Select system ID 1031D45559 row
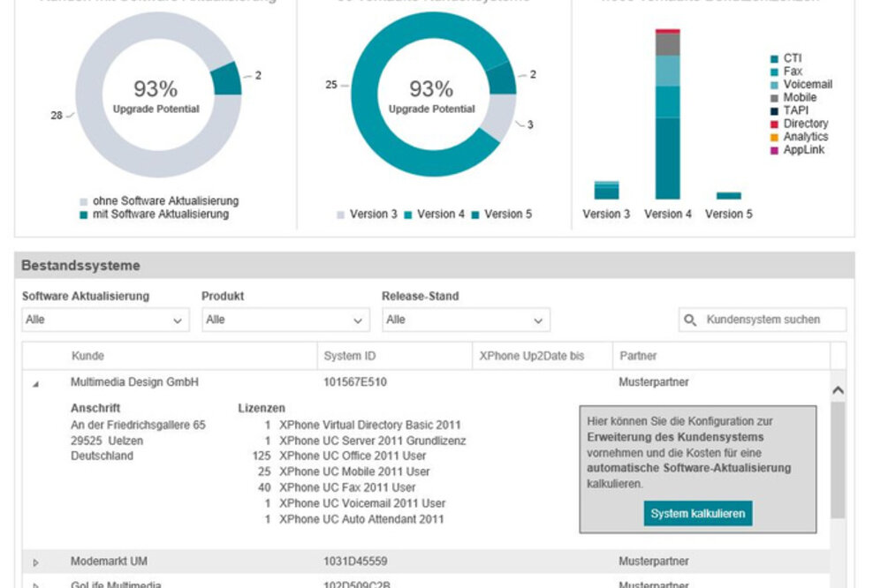This screenshot has width=873, height=588. point(354,562)
